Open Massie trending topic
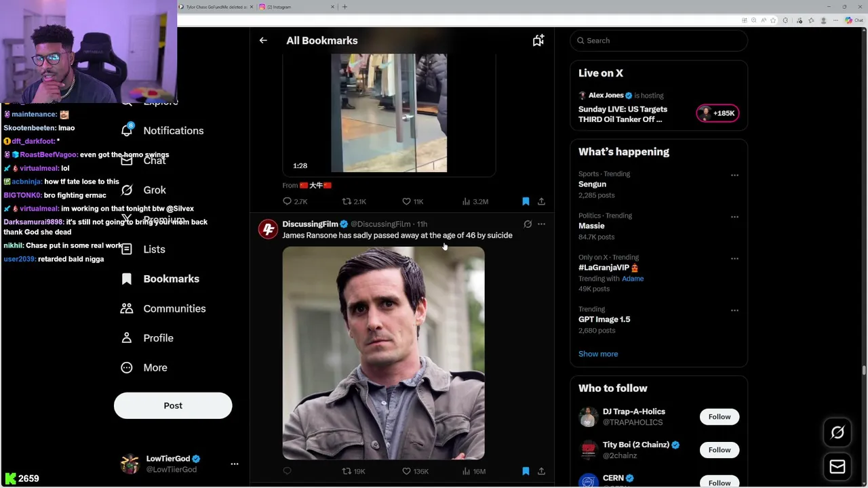The width and height of the screenshot is (868, 488). pos(591,226)
